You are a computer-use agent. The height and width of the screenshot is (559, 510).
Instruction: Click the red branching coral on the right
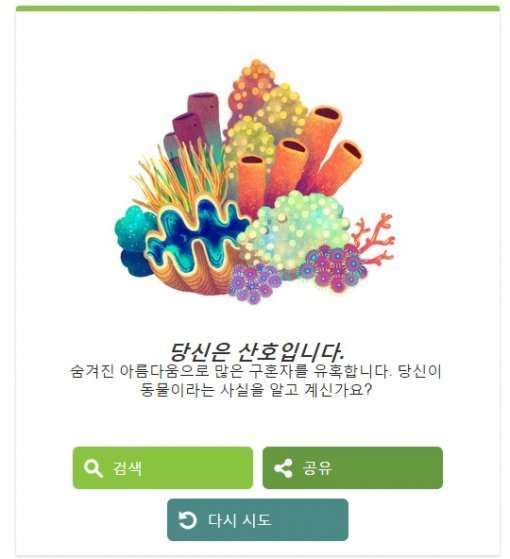[374, 238]
